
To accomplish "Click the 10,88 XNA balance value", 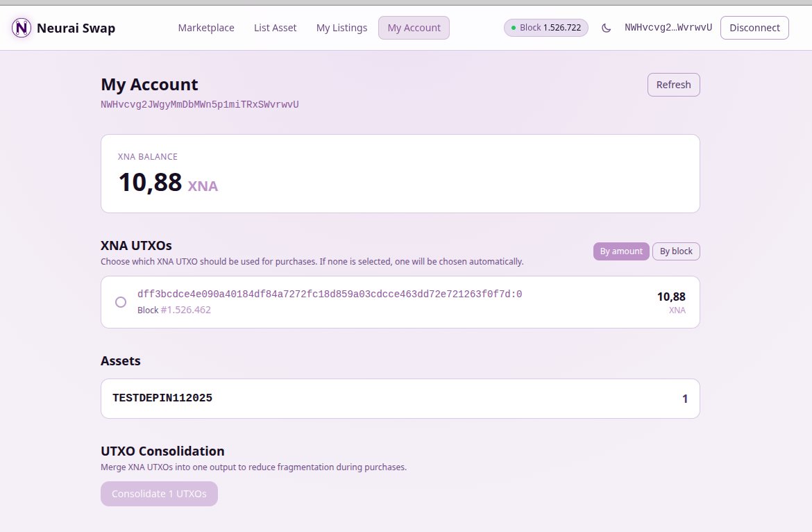I will pos(150,183).
